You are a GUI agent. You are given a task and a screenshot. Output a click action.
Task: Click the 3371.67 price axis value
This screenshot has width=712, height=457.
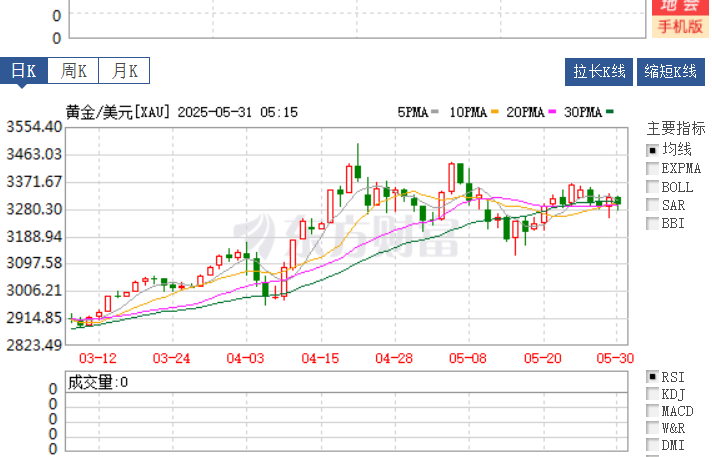[x=34, y=182]
